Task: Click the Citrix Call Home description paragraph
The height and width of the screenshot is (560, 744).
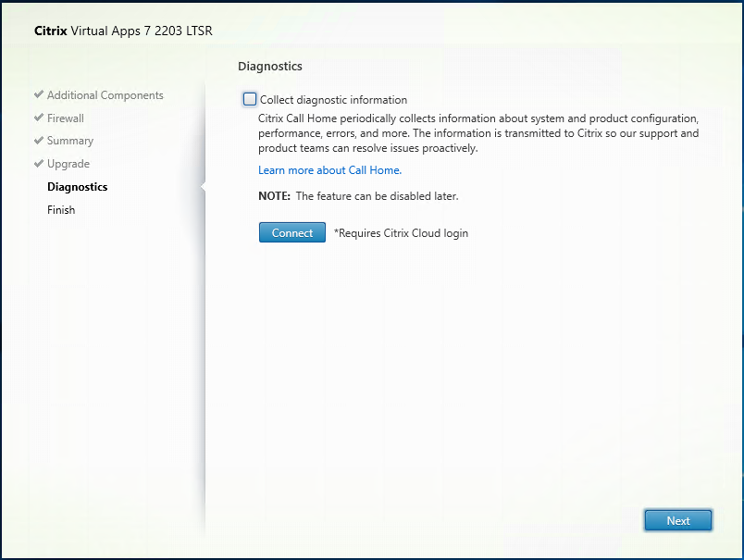Action: pos(477,133)
